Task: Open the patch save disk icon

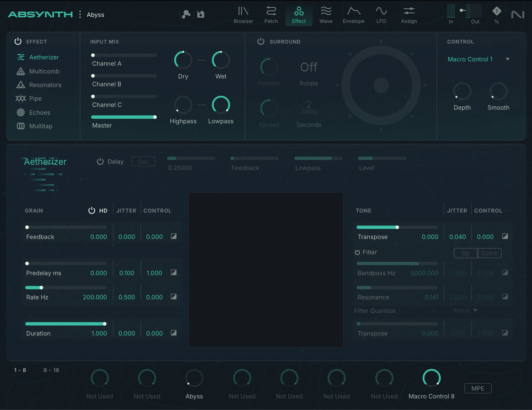Action: [x=201, y=15]
